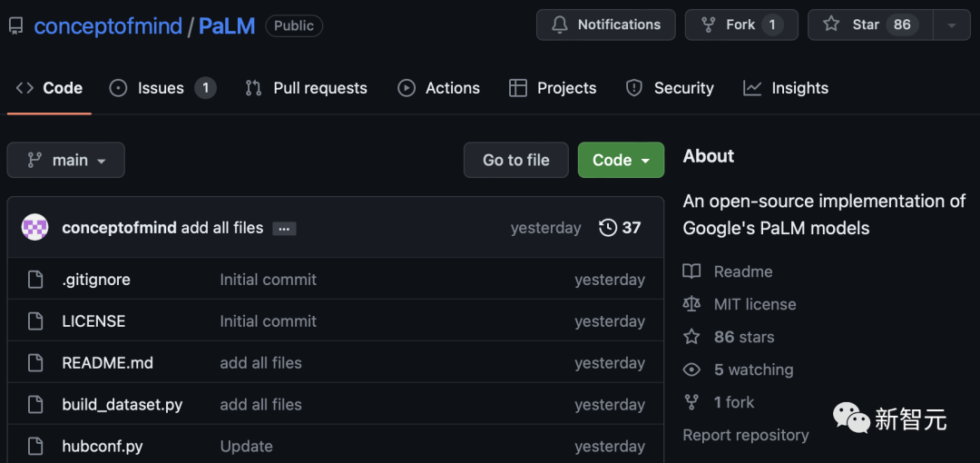Open the Pull requests tab
Viewport: 980px width, 463px height.
[x=307, y=88]
